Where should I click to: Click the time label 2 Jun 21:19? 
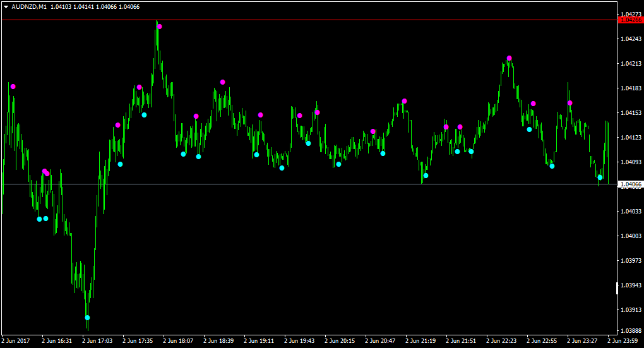coord(420,341)
